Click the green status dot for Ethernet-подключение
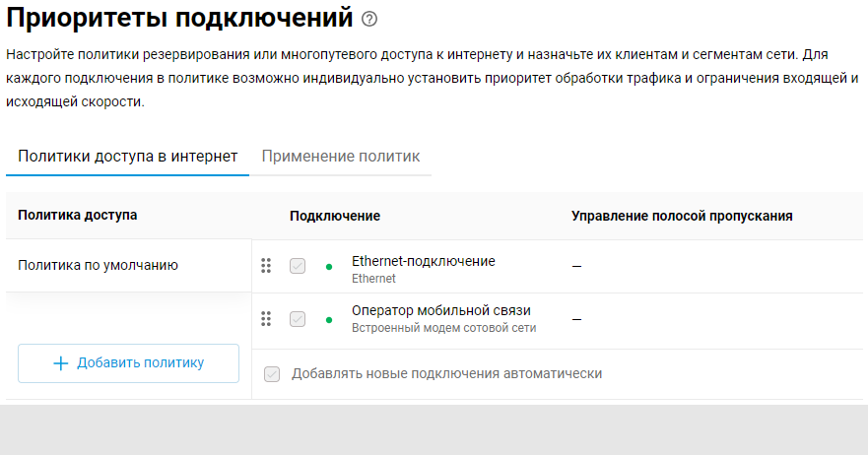868x455 pixels. point(328,267)
